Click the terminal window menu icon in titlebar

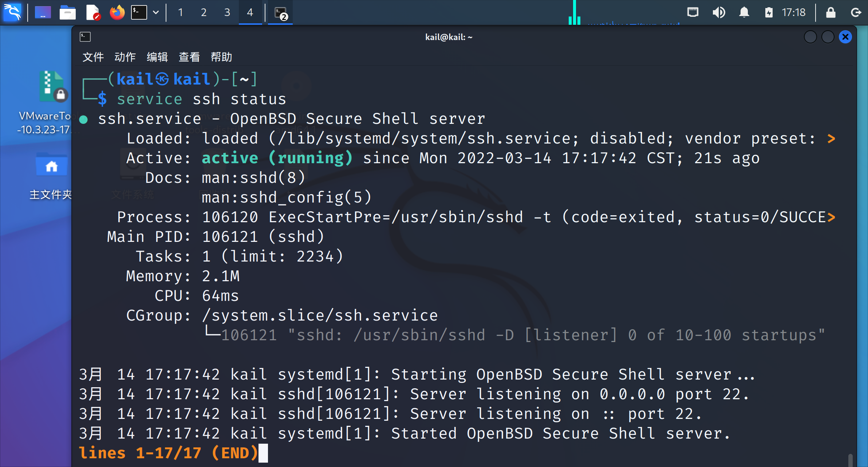[x=85, y=37]
